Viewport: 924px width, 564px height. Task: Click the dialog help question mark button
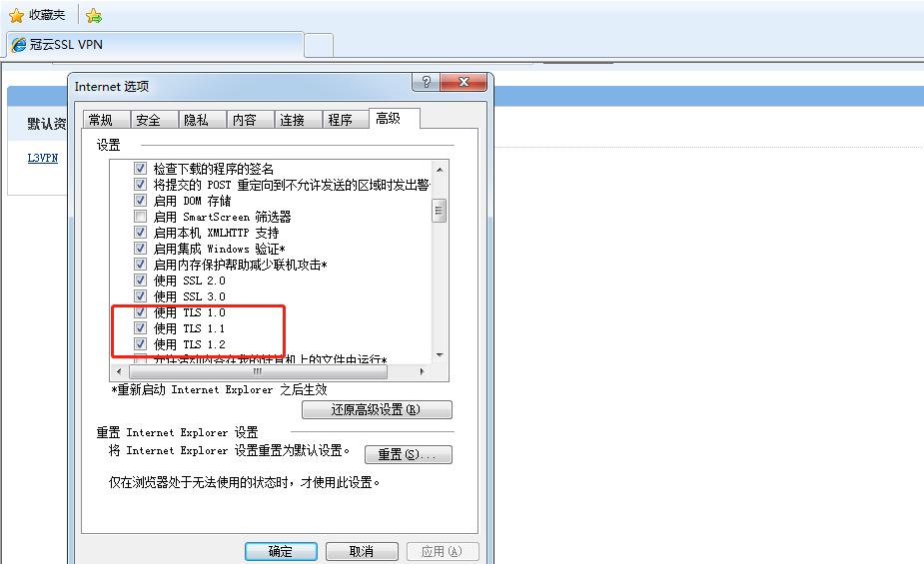(x=427, y=82)
